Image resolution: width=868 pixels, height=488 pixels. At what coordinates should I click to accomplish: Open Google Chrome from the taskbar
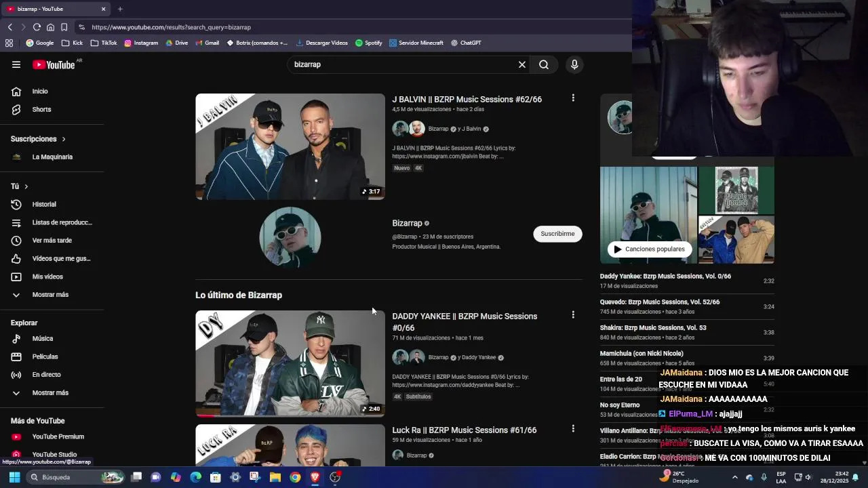[295, 477]
